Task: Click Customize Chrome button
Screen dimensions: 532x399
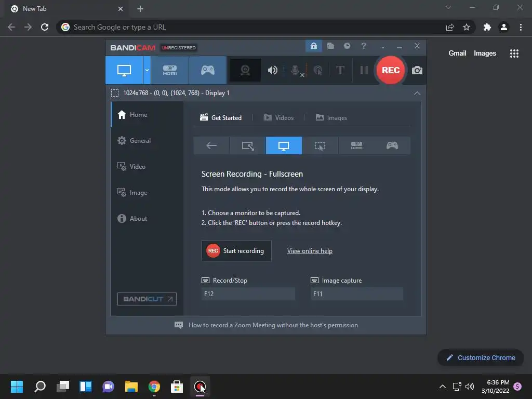Action: point(481,357)
